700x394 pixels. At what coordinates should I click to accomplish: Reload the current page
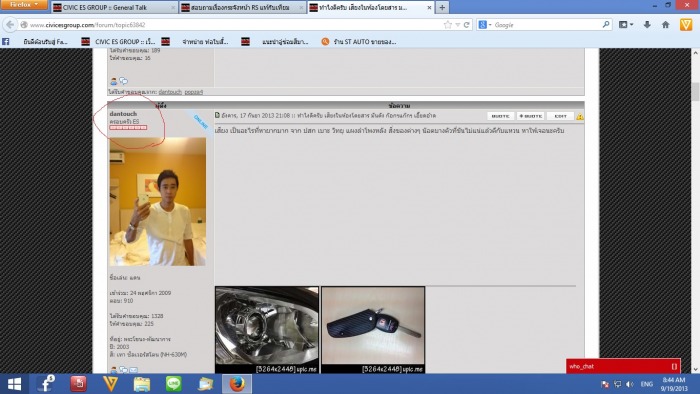pyautogui.click(x=467, y=25)
